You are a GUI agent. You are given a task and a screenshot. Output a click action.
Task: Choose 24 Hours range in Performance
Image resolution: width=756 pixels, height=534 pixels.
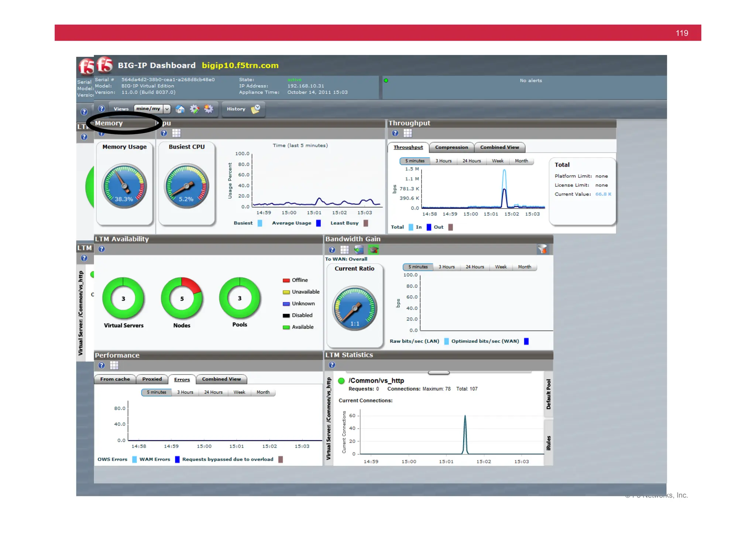point(213,392)
